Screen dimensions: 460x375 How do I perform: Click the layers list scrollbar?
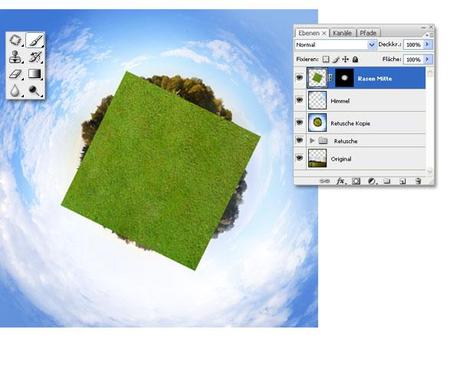click(x=430, y=122)
